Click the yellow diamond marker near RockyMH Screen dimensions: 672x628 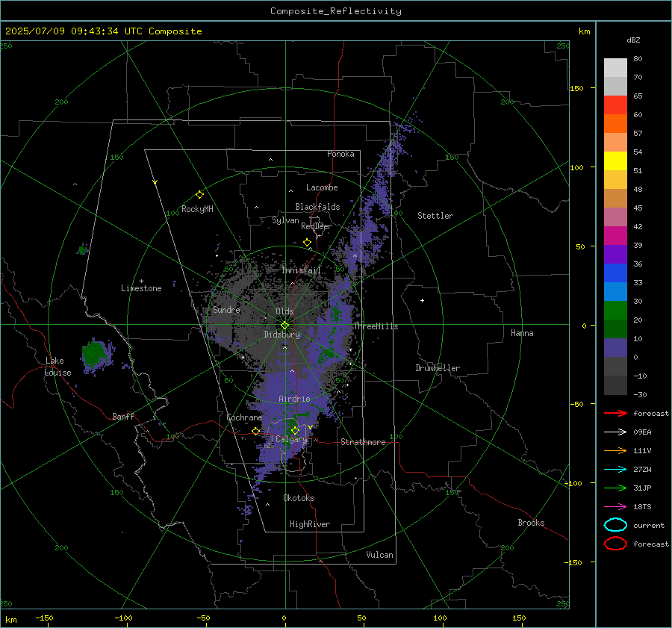tap(199, 195)
